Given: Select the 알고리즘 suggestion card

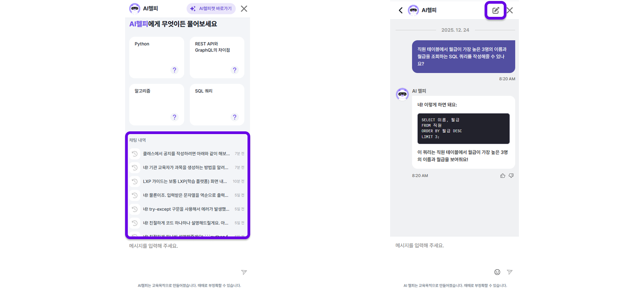Looking at the screenshot, I should (156, 104).
